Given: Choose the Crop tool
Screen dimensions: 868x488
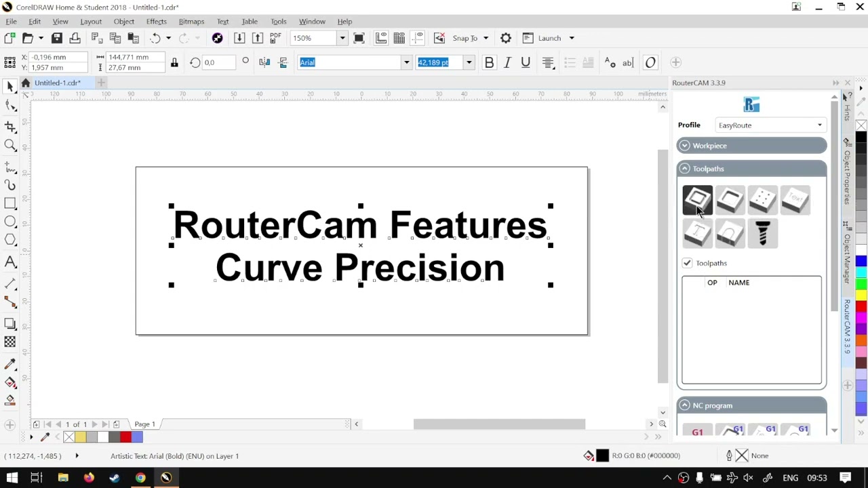Looking at the screenshot, I should coord(10,127).
